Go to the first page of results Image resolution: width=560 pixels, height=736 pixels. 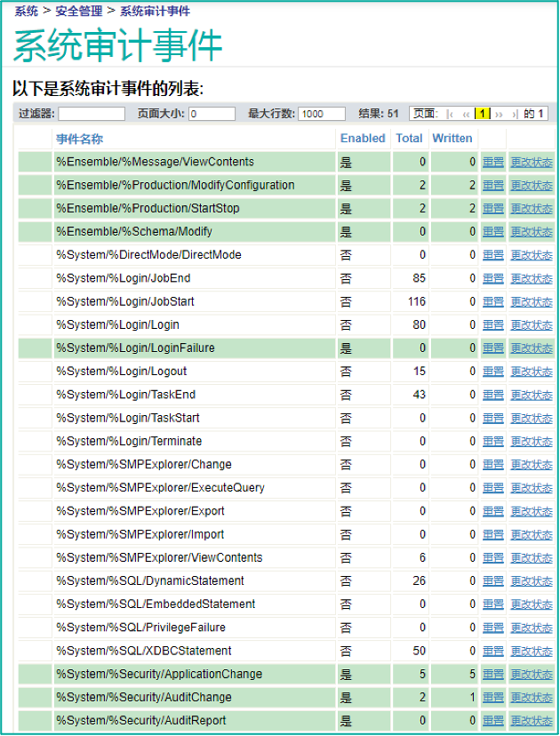pyautogui.click(x=450, y=114)
